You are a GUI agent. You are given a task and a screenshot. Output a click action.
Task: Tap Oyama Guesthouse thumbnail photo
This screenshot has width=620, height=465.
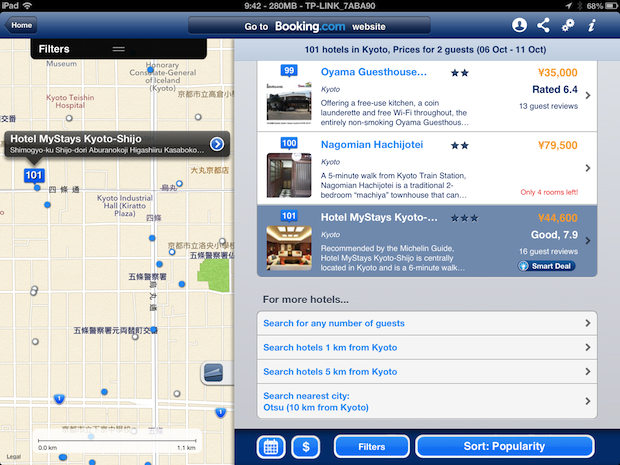click(289, 103)
